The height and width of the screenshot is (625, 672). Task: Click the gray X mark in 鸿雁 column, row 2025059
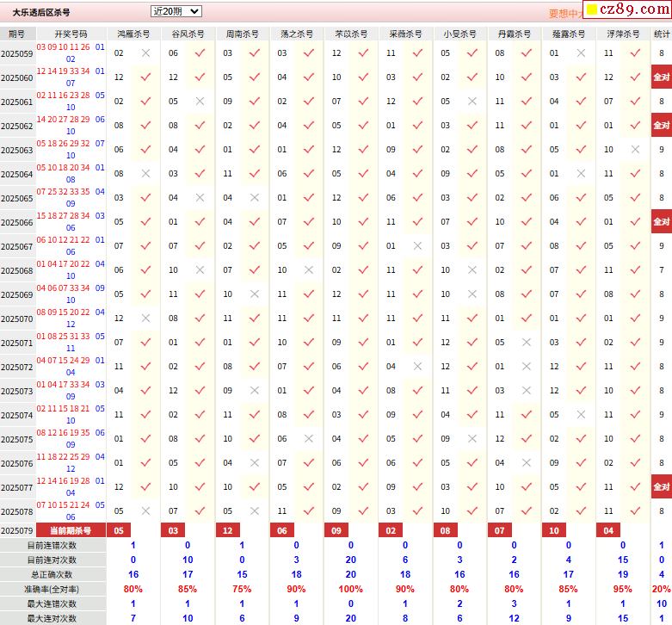coord(146,53)
